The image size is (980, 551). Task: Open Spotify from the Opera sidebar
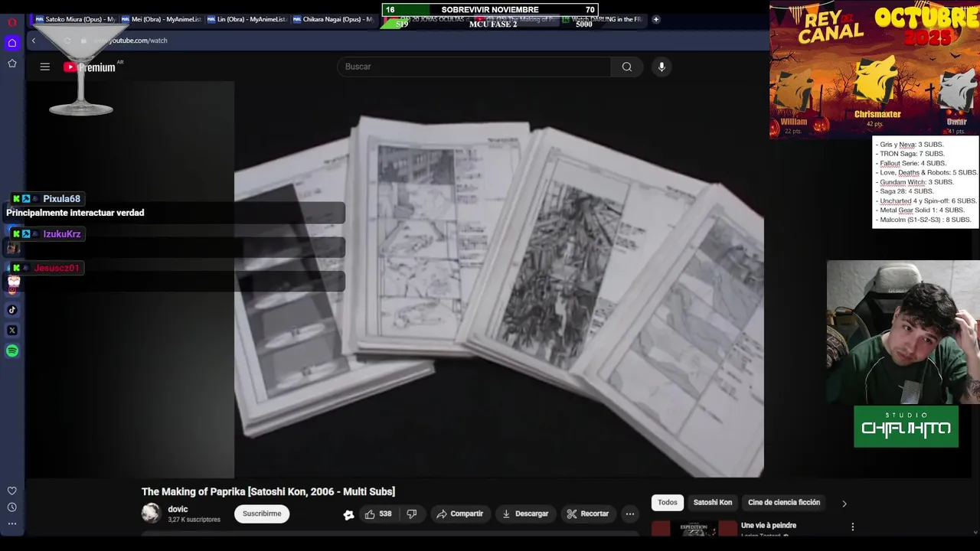(x=12, y=350)
